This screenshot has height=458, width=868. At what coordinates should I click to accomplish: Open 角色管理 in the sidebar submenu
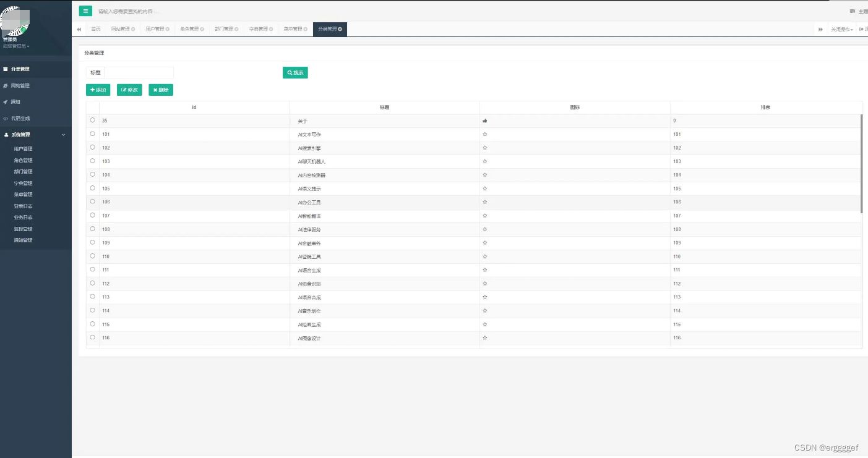(23, 160)
